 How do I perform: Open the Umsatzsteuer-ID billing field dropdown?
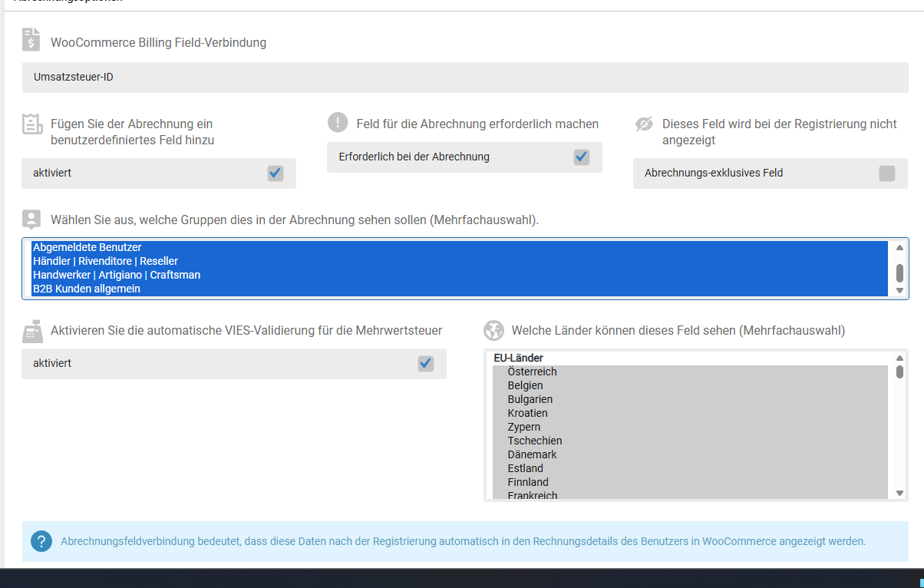(464, 78)
